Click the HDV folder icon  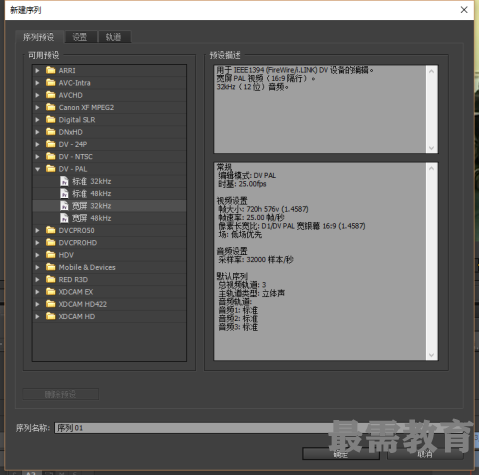tap(51, 255)
